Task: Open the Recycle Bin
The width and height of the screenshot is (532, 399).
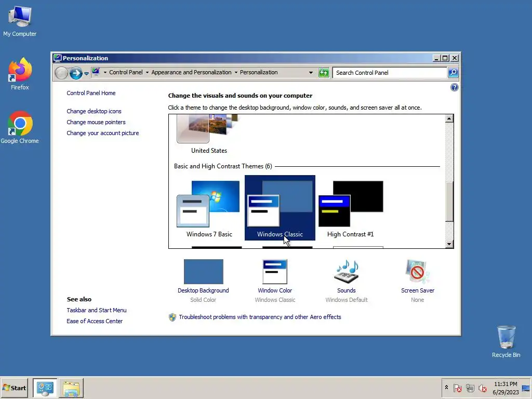Action: [x=506, y=341]
